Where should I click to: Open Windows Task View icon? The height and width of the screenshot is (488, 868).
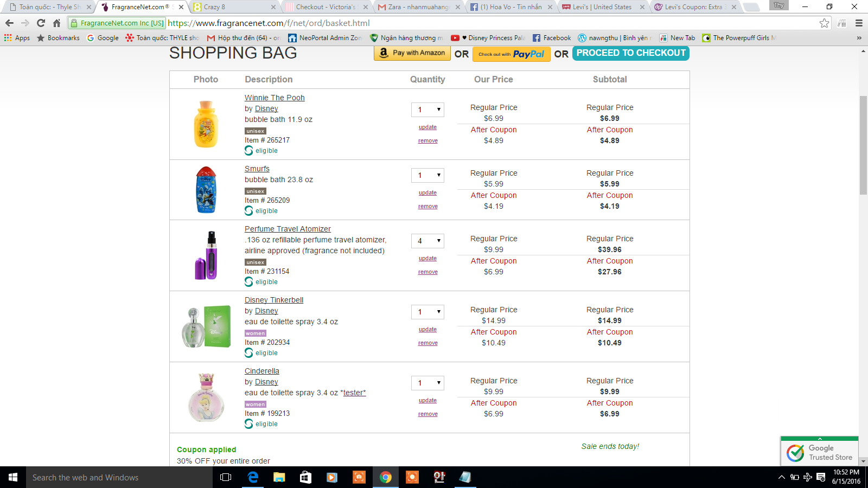(226, 477)
